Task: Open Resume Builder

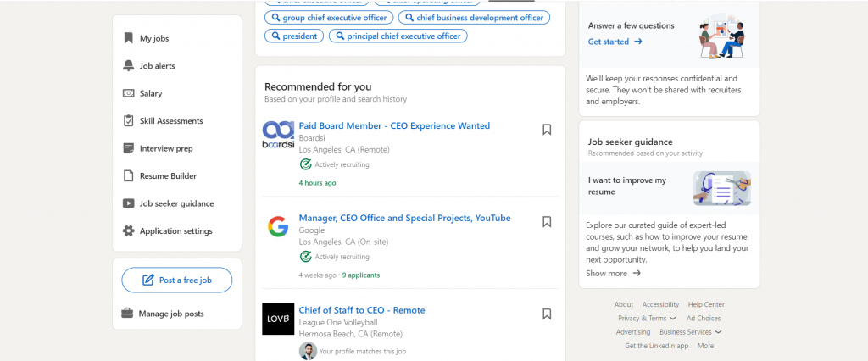Action: tap(169, 176)
